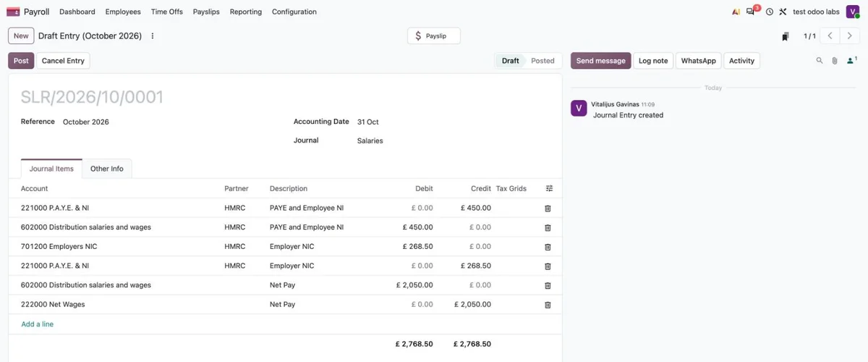The height and width of the screenshot is (362, 868).
Task: Open the user avatar menu
Action: click(853, 12)
